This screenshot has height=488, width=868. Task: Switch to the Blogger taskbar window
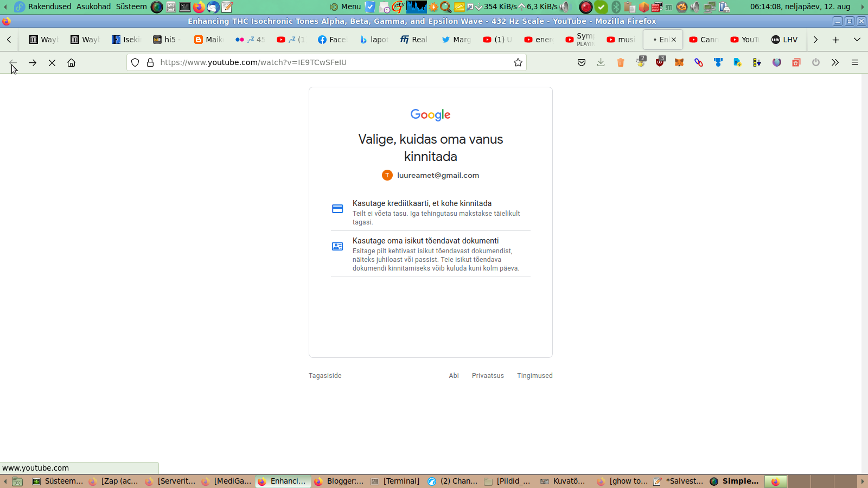tap(339, 481)
